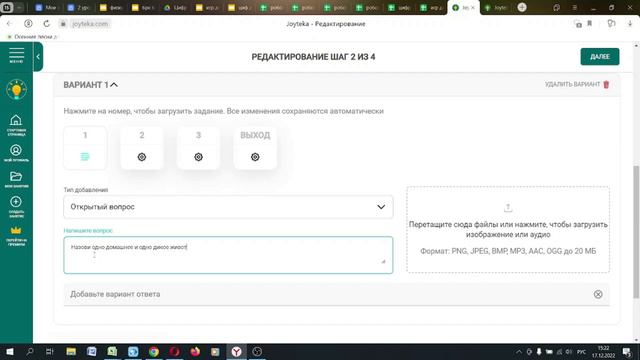Click the joyteka.com address bar
Screen dimensions: 640x360
pyautogui.click(x=90, y=24)
